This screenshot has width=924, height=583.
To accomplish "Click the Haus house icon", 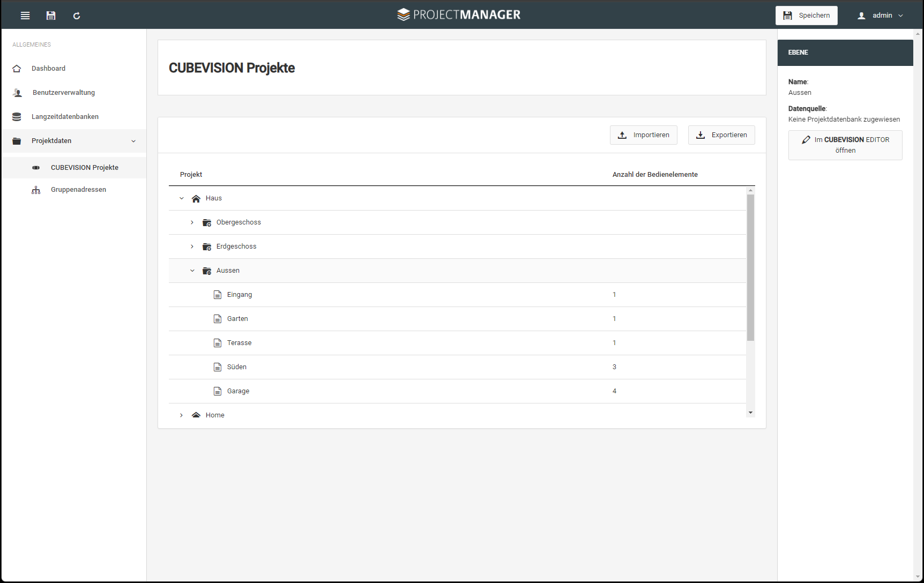I will pyautogui.click(x=196, y=198).
